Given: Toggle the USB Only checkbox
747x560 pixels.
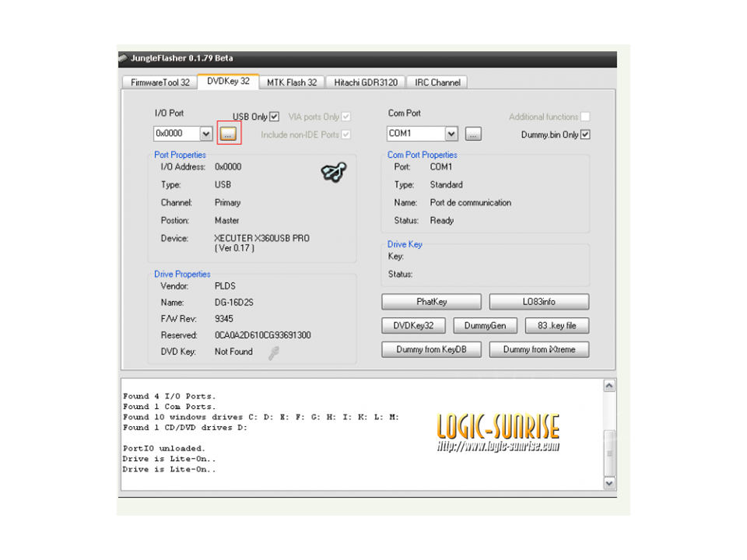Looking at the screenshot, I should pyautogui.click(x=274, y=117).
